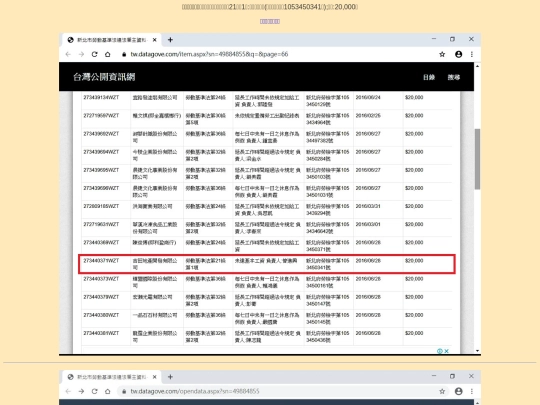Close the tab in the lower browser
The width and height of the screenshot is (540, 405).
point(155,377)
